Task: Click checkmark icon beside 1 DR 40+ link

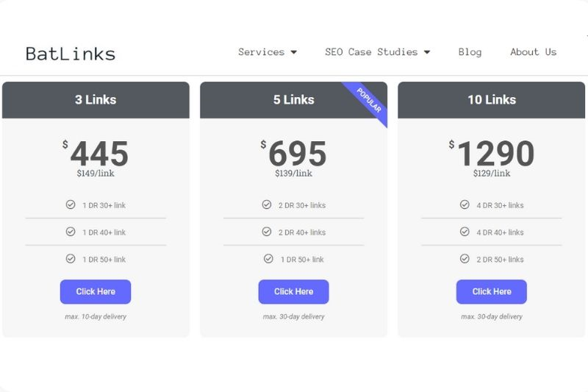Action: pyautogui.click(x=71, y=232)
